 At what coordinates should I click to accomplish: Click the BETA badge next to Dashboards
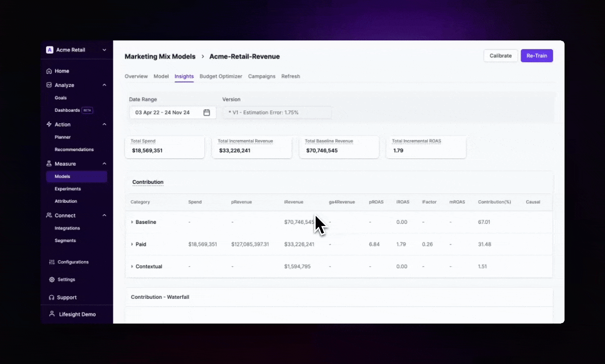pos(88,110)
